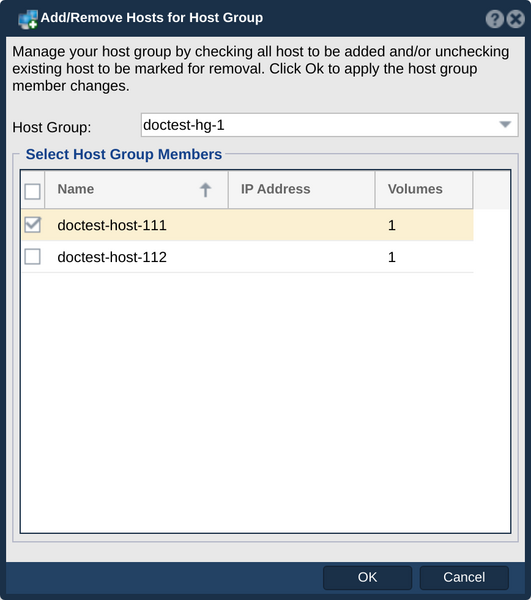Select the doctest-host-112 name text

(x=112, y=257)
